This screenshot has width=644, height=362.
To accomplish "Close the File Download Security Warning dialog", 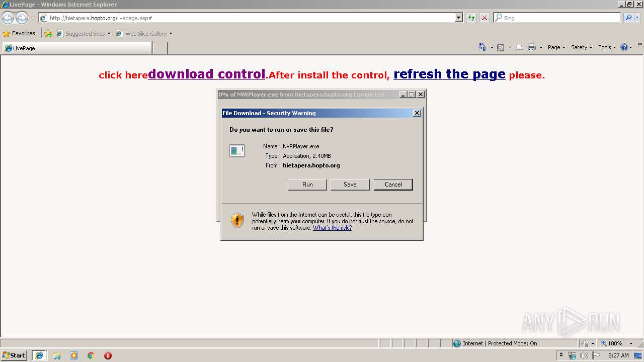I will pyautogui.click(x=417, y=113).
